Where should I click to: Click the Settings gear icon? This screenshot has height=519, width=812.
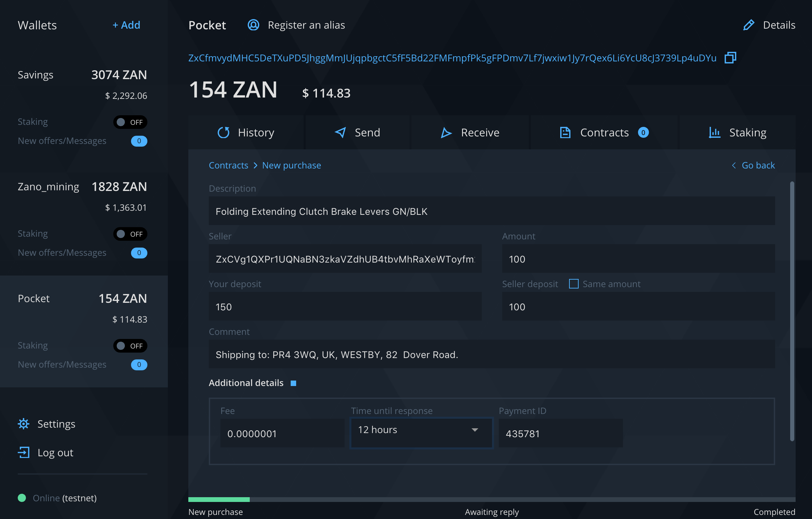[24, 424]
